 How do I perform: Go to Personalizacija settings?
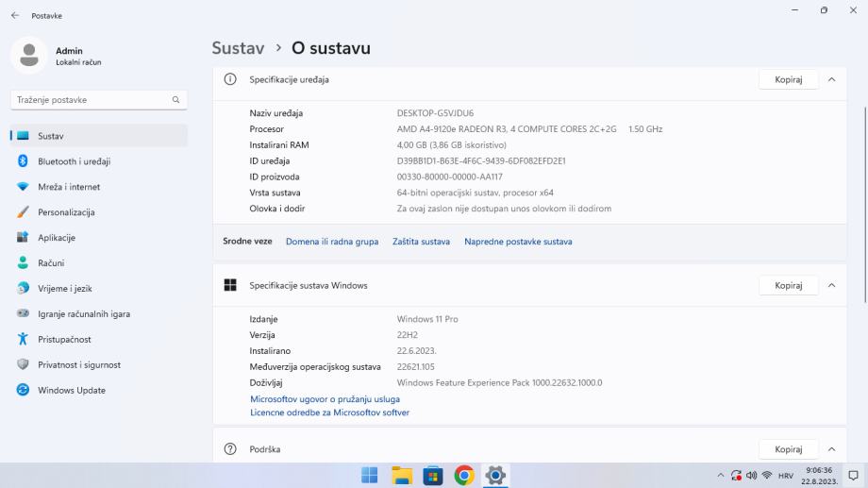click(99, 212)
